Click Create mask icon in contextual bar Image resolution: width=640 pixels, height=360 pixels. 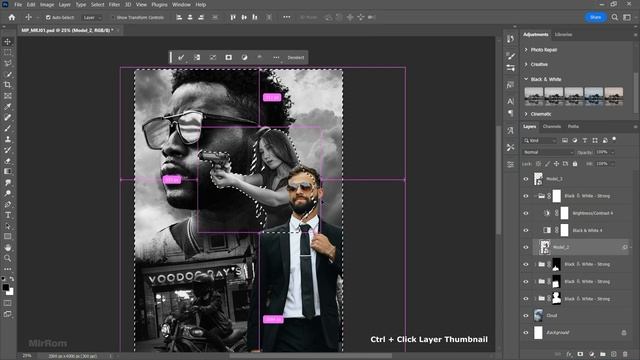pos(229,58)
